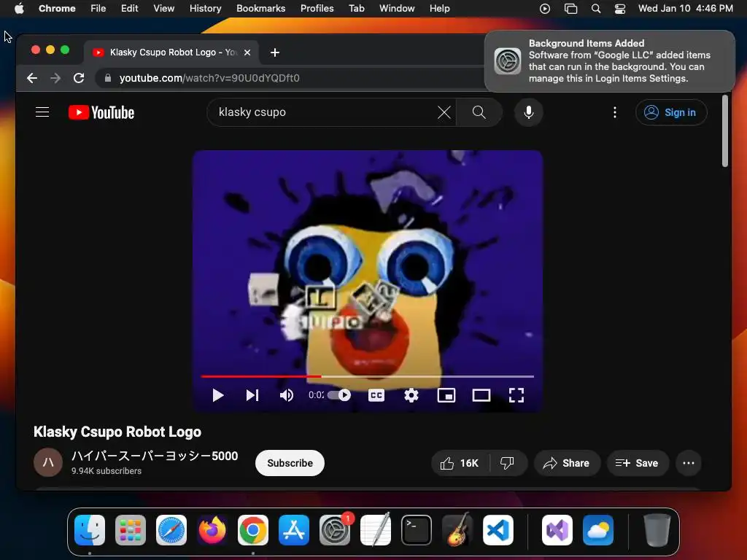This screenshot has width=747, height=560.
Task: Mute the video volume
Action: (x=286, y=395)
